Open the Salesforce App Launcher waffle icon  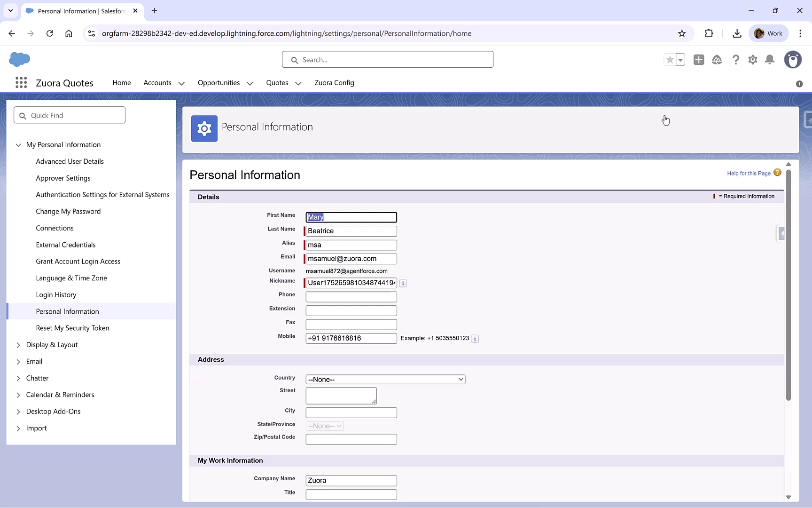tap(21, 82)
